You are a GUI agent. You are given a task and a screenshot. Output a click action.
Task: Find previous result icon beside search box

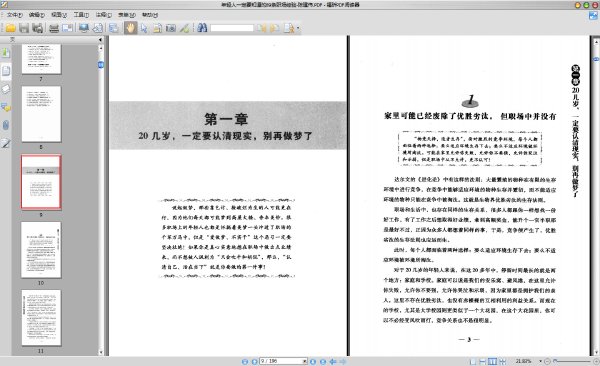pos(261,28)
